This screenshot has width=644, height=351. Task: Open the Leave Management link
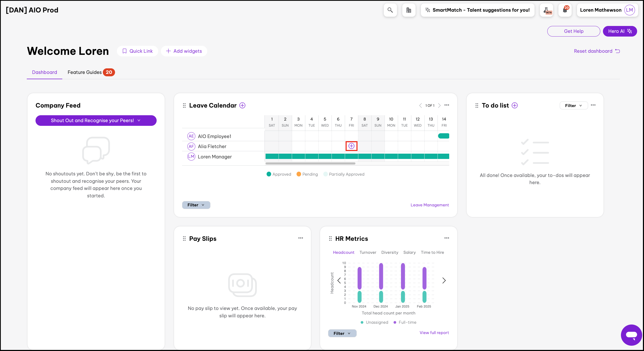[430, 205]
